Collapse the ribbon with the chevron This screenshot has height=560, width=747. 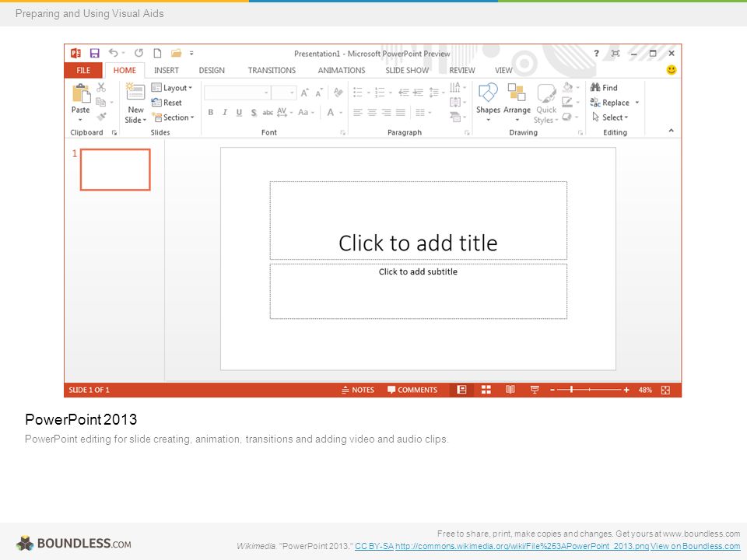tap(671, 131)
